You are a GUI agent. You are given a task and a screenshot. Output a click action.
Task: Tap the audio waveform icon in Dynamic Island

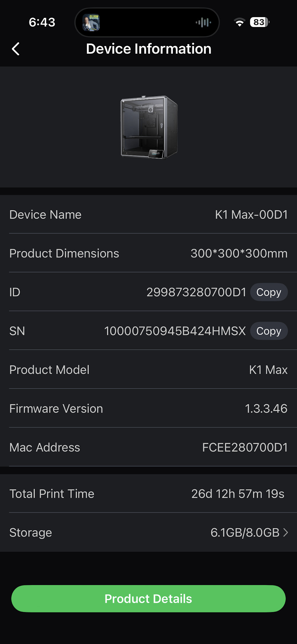click(x=203, y=22)
